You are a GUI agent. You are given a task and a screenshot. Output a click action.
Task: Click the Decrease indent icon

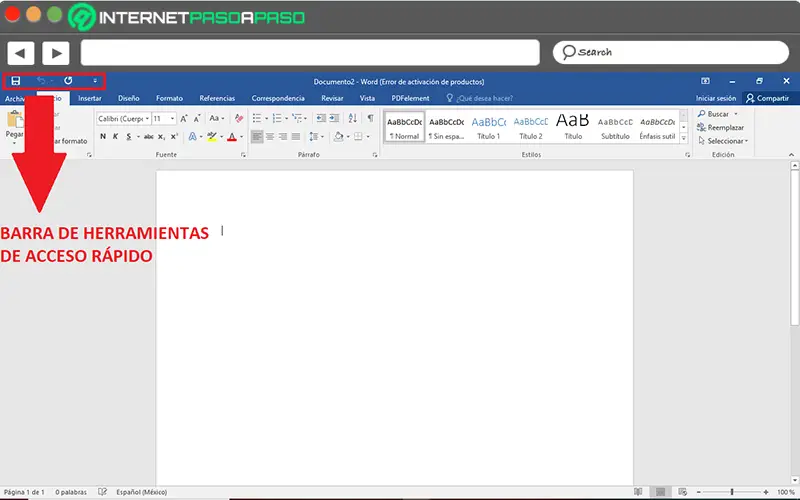pyautogui.click(x=321, y=118)
